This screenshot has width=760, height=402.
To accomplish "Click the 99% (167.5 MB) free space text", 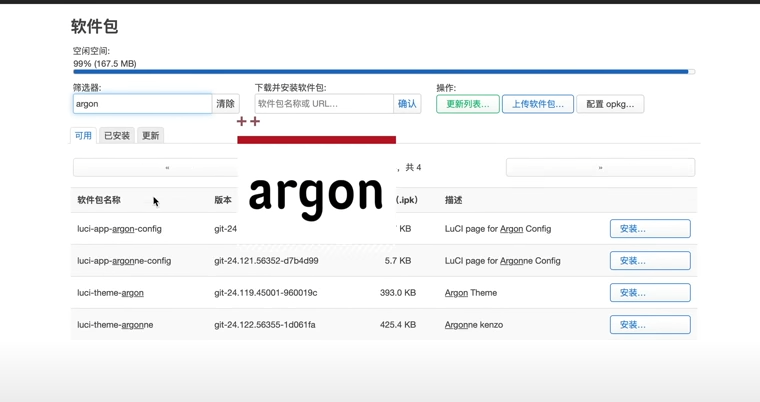I will (105, 64).
